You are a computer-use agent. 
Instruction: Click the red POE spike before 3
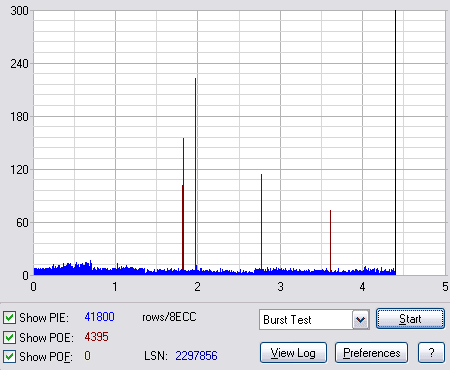point(262,221)
